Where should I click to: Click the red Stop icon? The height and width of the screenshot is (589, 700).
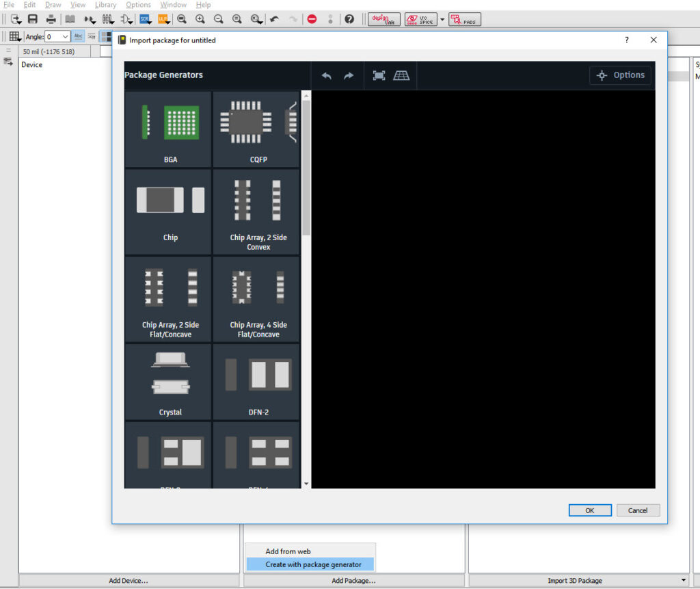click(312, 19)
